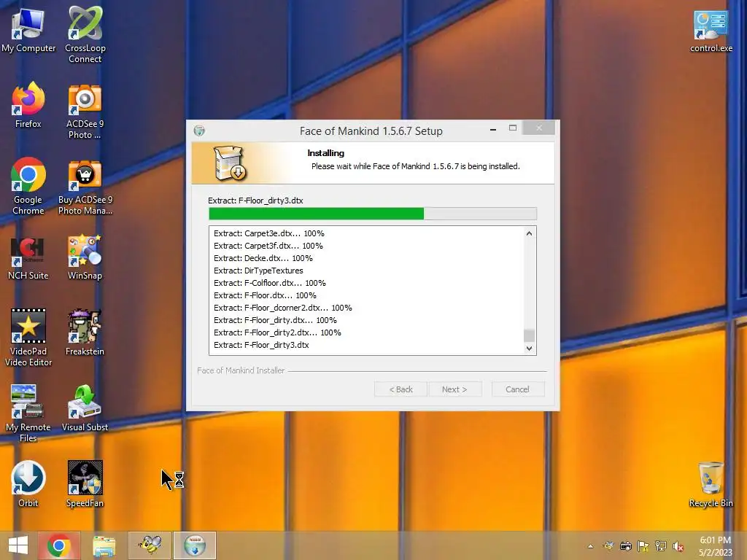Select log line Extract: Carpet3f.dtx... 100%
Viewport: 747px width, 560px height.
(x=268, y=246)
